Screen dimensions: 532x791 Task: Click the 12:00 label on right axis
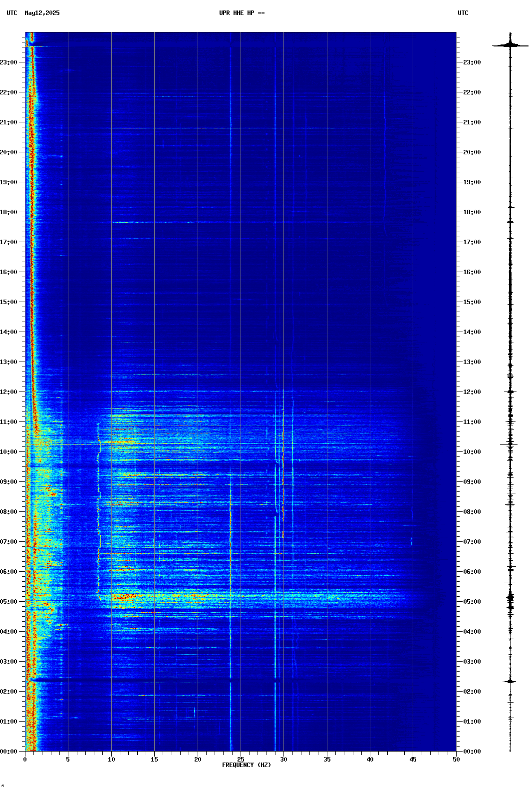[472, 392]
